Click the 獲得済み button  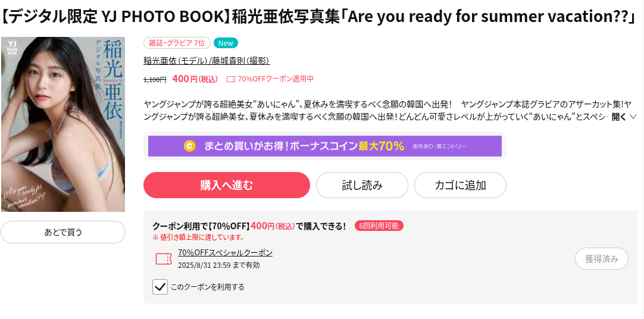(602, 259)
